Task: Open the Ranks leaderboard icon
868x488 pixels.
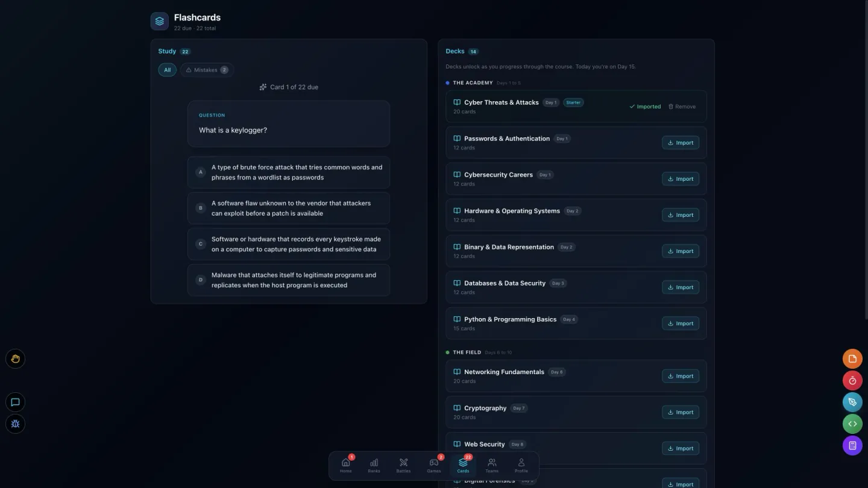Action: coord(374,465)
